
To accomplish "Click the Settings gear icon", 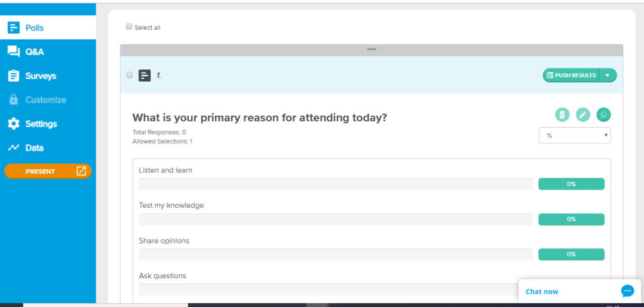I will click(x=13, y=124).
